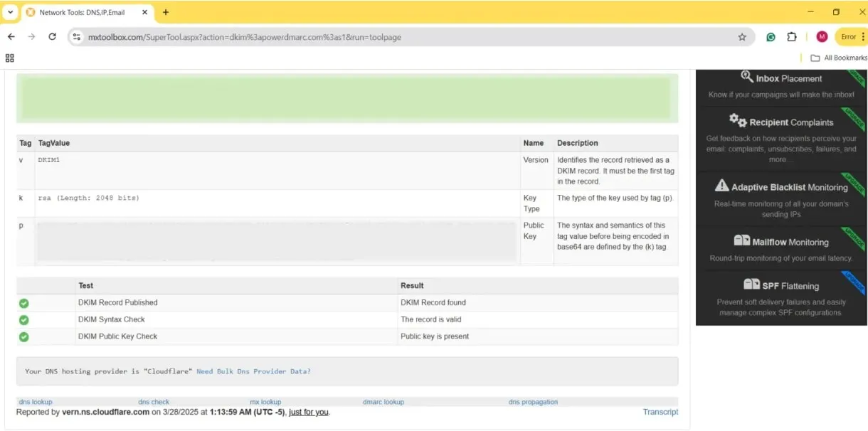Open the site information icon in address bar
This screenshot has height=431, width=868.
77,36
